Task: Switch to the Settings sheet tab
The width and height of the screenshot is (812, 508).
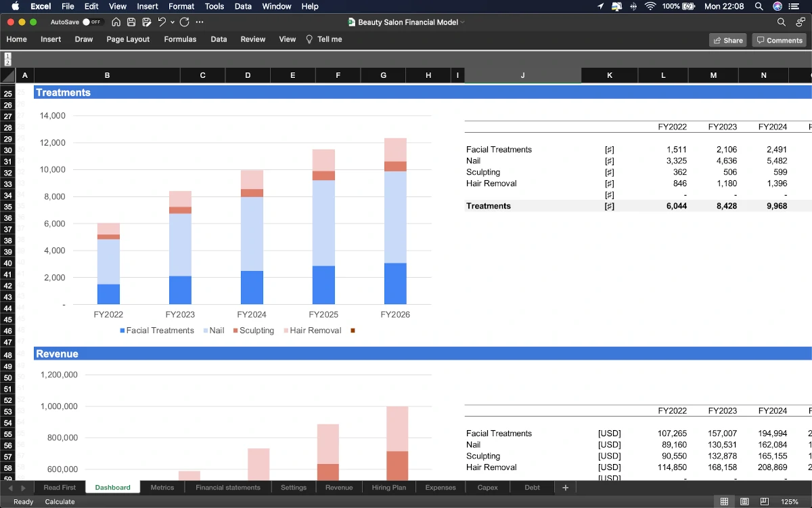Action: (x=294, y=487)
